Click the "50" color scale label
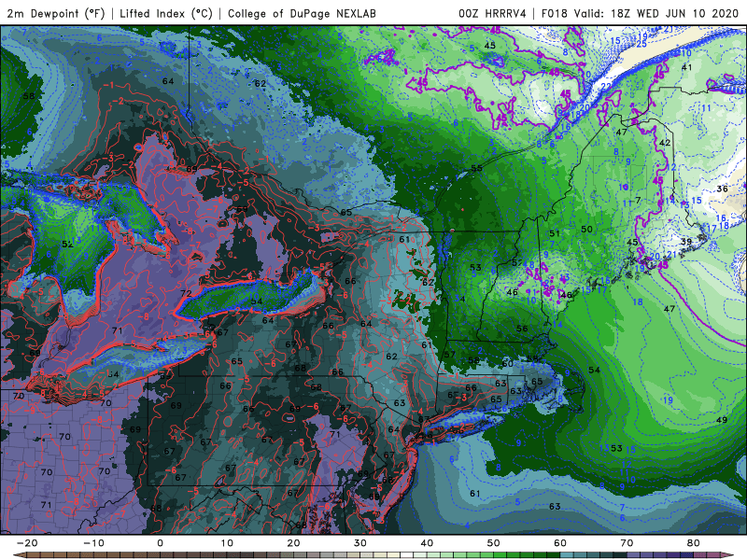Screen dimensions: 747x560 tap(494, 543)
